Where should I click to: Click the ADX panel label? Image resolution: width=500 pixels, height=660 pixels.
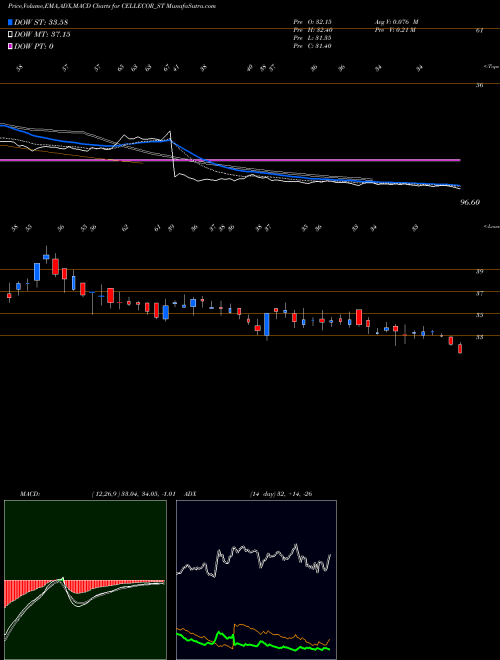pos(190,494)
